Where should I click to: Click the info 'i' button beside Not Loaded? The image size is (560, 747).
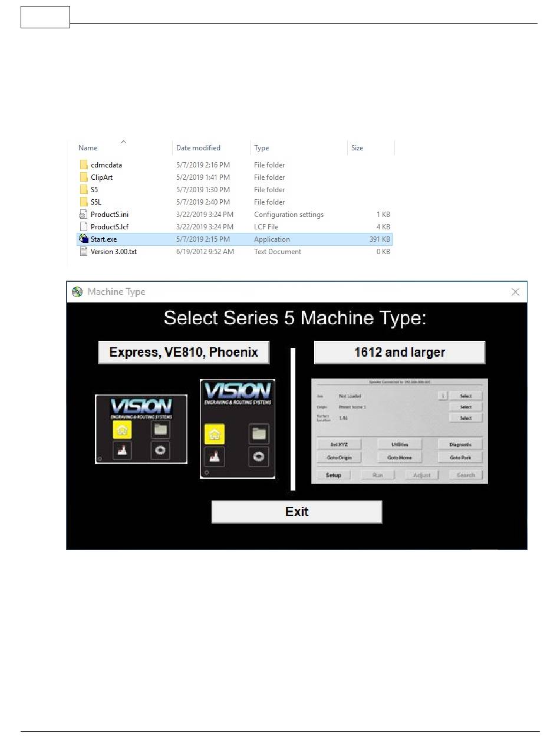442,396
